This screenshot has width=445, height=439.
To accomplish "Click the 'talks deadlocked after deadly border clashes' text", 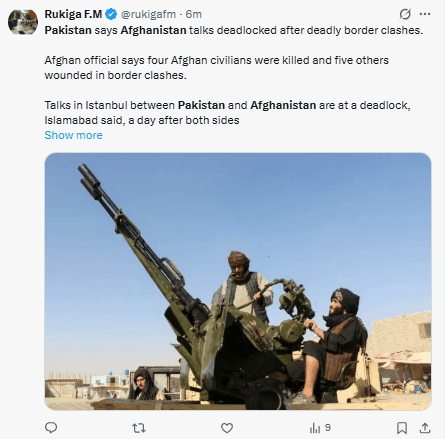I will tap(306, 30).
